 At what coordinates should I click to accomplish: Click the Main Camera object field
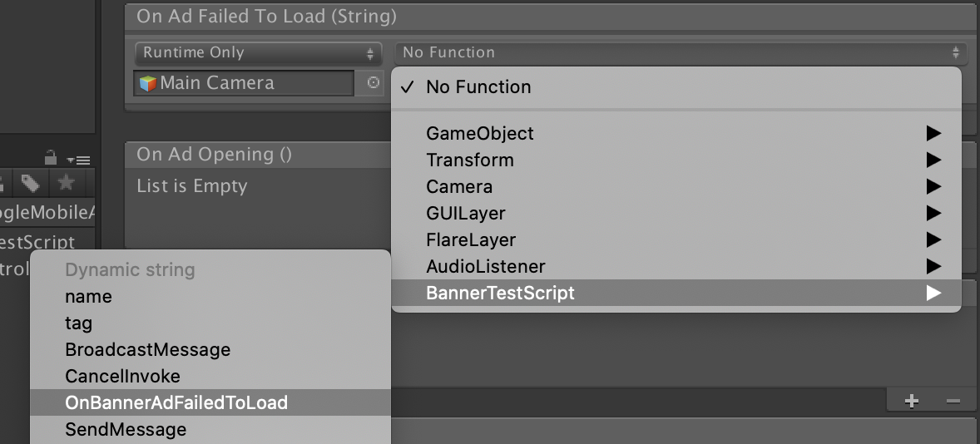pos(245,83)
